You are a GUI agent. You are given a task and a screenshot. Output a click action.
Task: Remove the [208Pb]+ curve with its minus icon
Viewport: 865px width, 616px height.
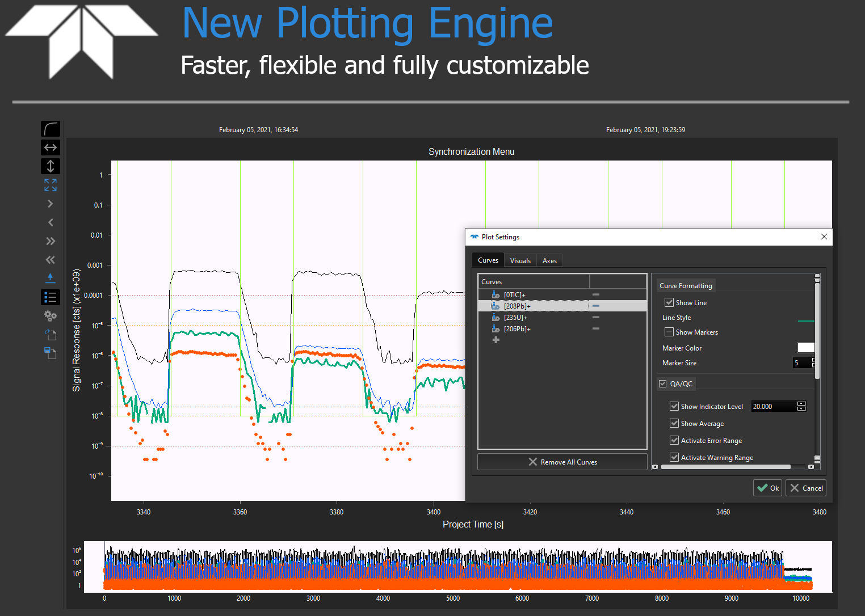pyautogui.click(x=596, y=306)
